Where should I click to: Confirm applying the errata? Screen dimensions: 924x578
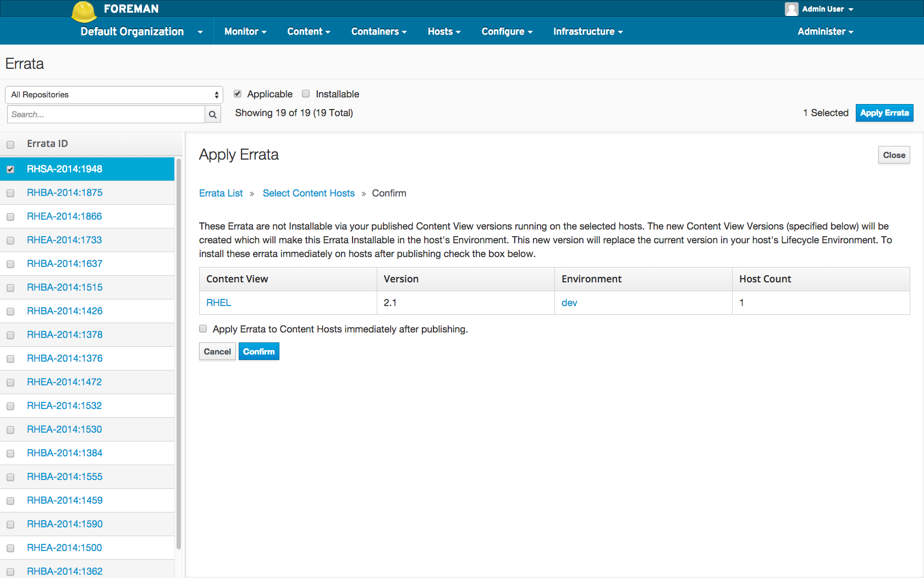[x=258, y=351]
